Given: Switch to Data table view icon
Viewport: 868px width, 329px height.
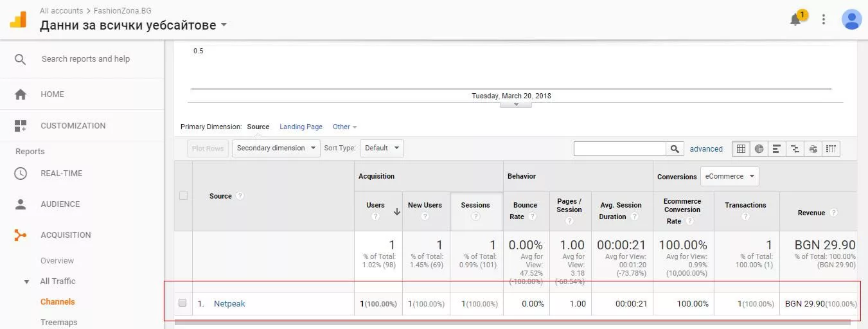Looking at the screenshot, I should (x=741, y=148).
